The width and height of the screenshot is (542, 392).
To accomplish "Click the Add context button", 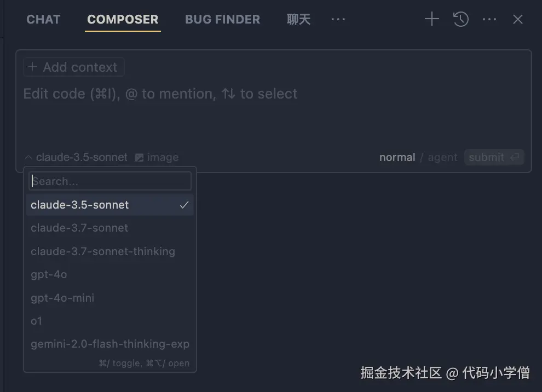I will (x=74, y=67).
